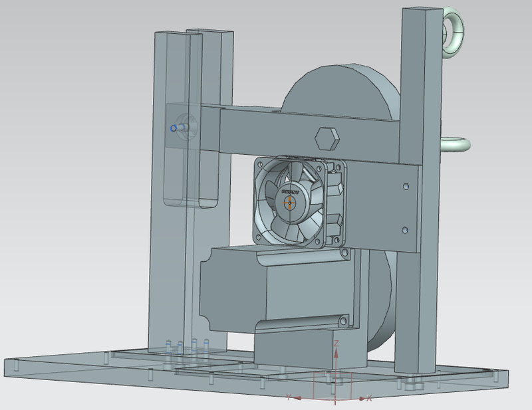This screenshot has height=410, width=532.
Task: Click the fan hub orange crosshair center
Action: 289,203
